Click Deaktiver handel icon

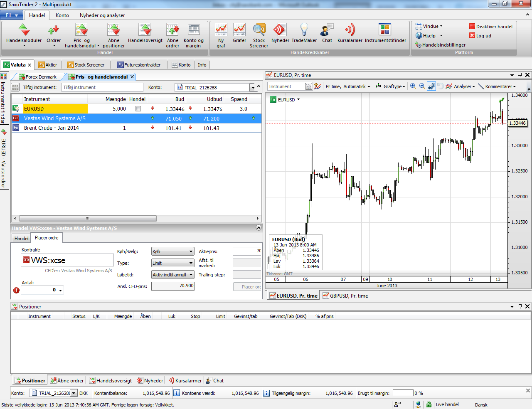472,26
